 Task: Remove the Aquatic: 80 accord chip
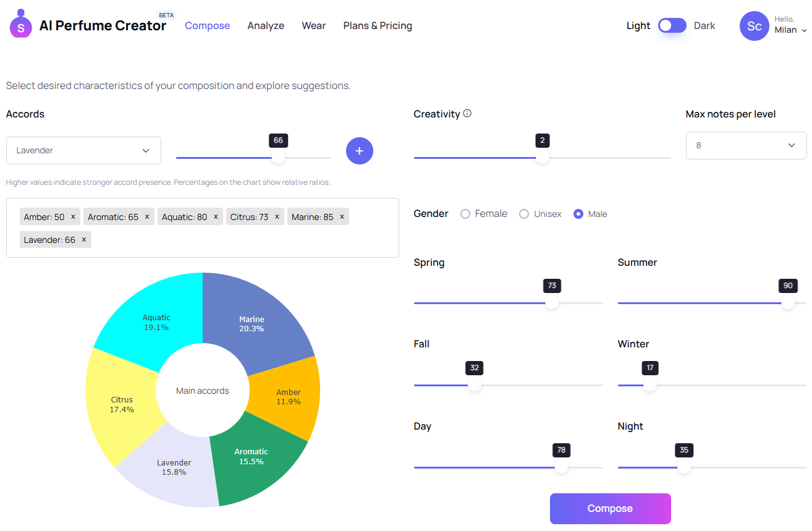(215, 216)
